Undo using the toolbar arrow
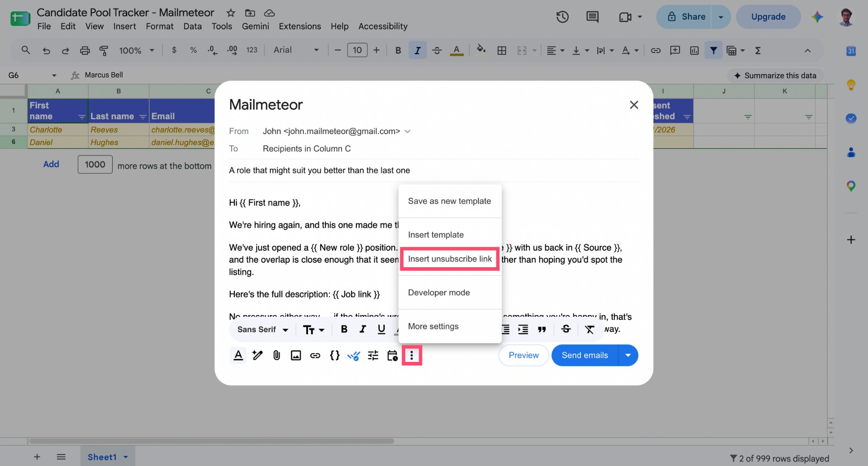Screen dimensions: 868x466 coord(46,50)
